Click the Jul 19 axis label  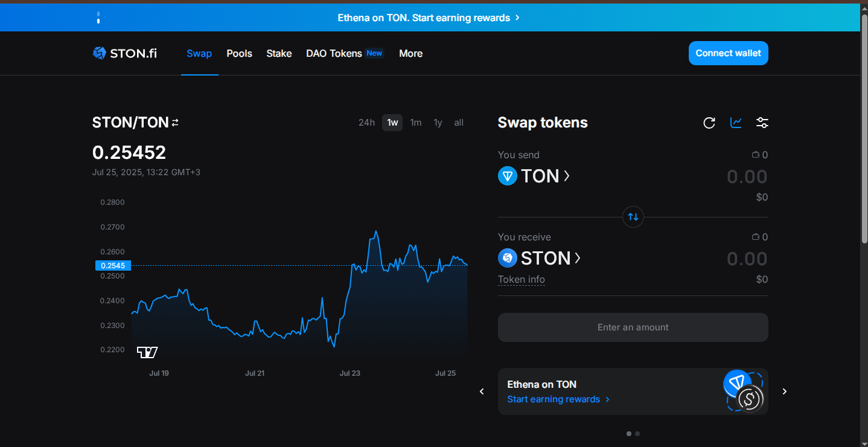point(159,373)
